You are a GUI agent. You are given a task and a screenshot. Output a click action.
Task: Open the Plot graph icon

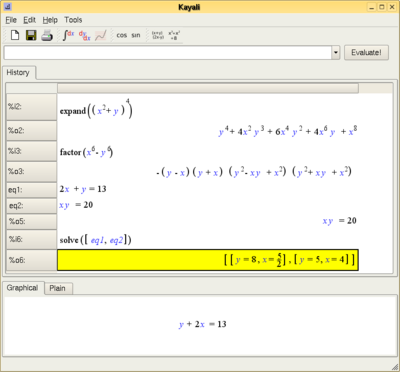tap(101, 35)
